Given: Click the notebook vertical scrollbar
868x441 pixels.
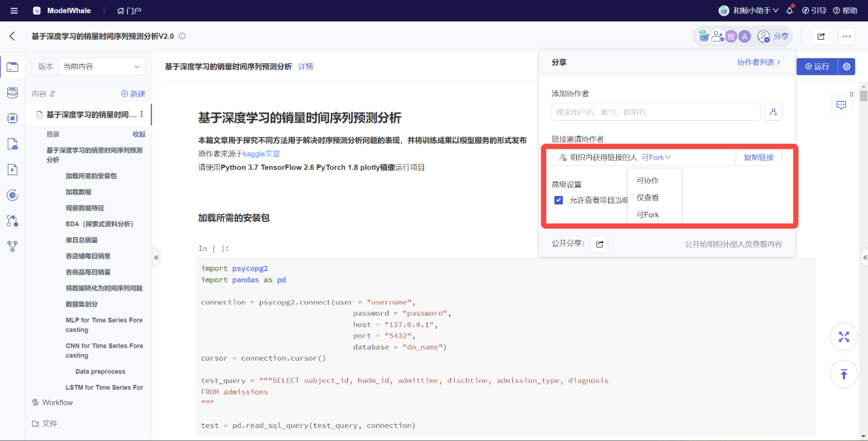Looking at the screenshot, I should [863, 97].
